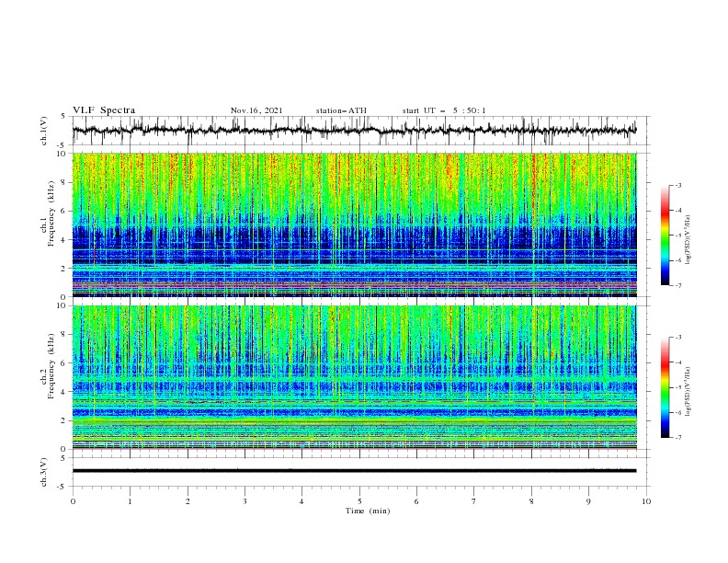
Task: Click the time axis tick label '10'
Action: click(x=646, y=501)
